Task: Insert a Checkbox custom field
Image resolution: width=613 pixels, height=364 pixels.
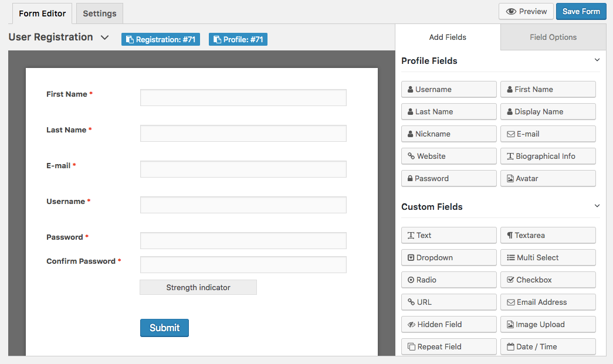Action: tap(547, 280)
